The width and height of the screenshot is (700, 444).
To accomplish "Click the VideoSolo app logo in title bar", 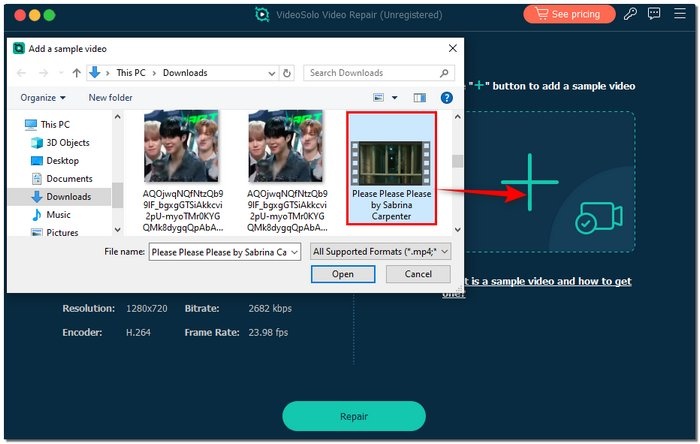I will pos(262,14).
